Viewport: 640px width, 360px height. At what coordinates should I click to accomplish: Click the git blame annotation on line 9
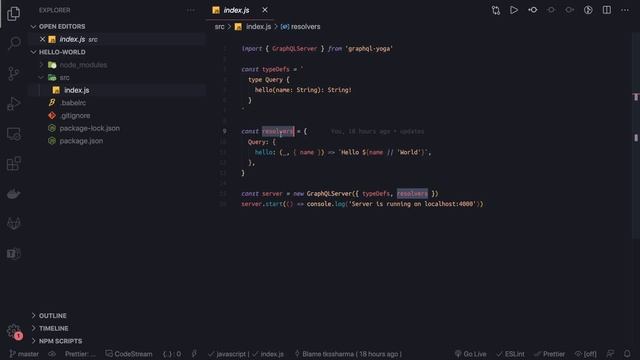(377, 131)
